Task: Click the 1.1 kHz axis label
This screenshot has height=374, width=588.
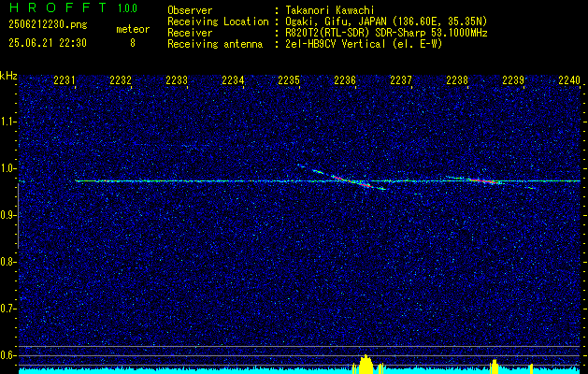Action: (x=8, y=122)
